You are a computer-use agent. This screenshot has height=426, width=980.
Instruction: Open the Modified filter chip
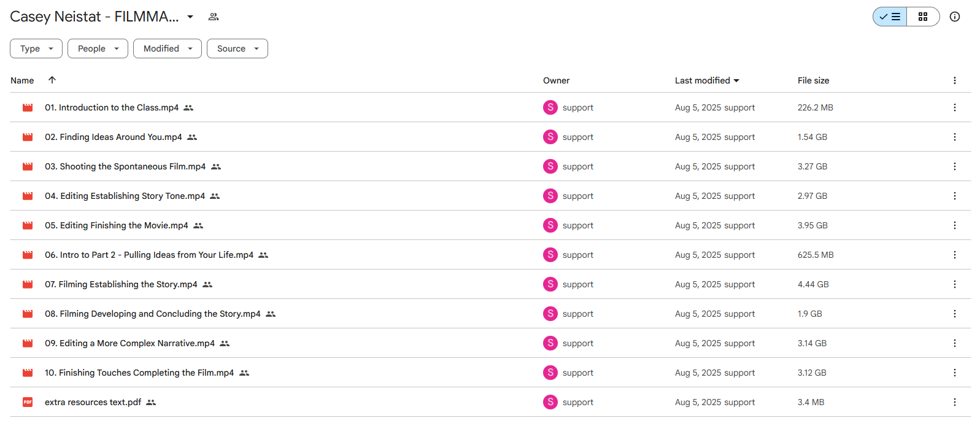(x=168, y=48)
